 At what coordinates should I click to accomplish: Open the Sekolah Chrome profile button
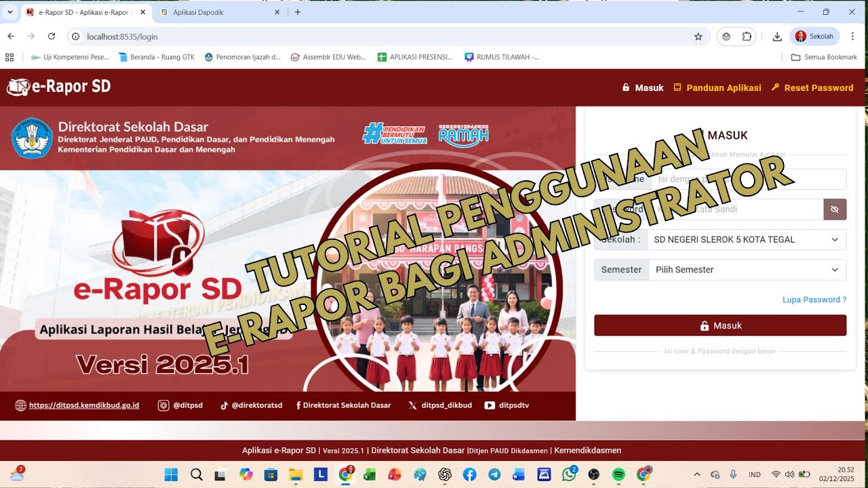tap(814, 37)
